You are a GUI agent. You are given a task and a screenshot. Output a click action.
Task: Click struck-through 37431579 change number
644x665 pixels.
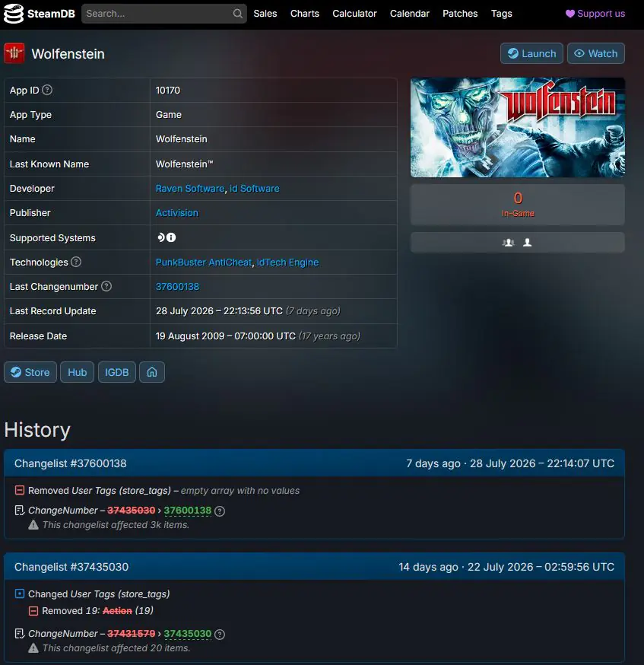tap(131, 634)
